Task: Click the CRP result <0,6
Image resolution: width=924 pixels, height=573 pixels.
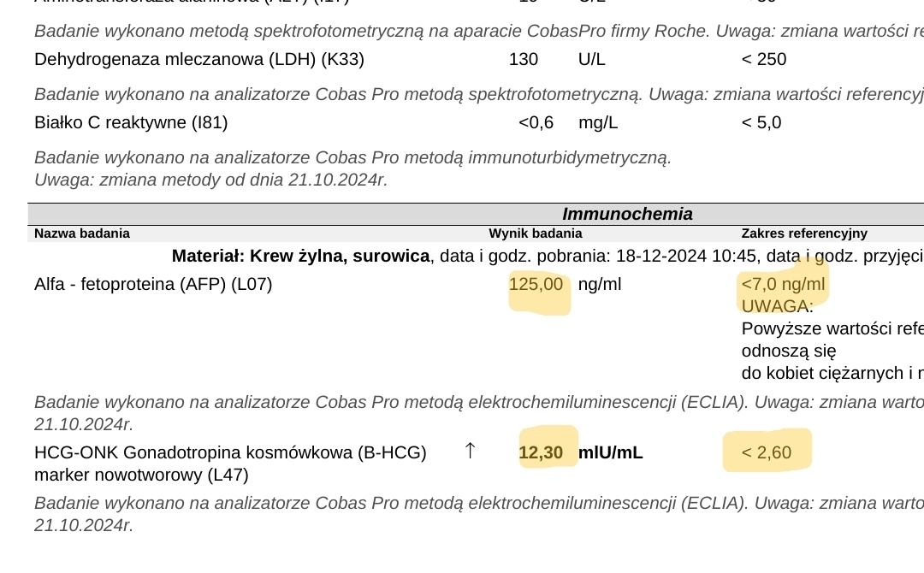Action: [536, 122]
